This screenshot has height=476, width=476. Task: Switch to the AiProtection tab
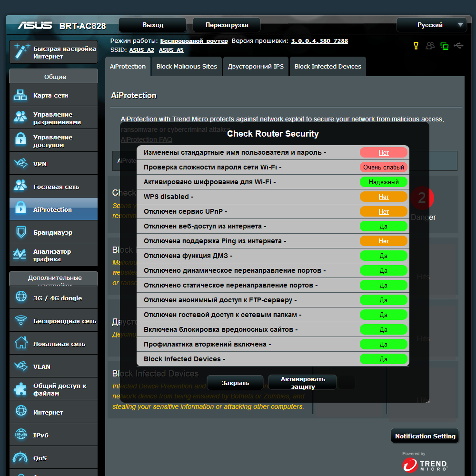[x=128, y=67]
